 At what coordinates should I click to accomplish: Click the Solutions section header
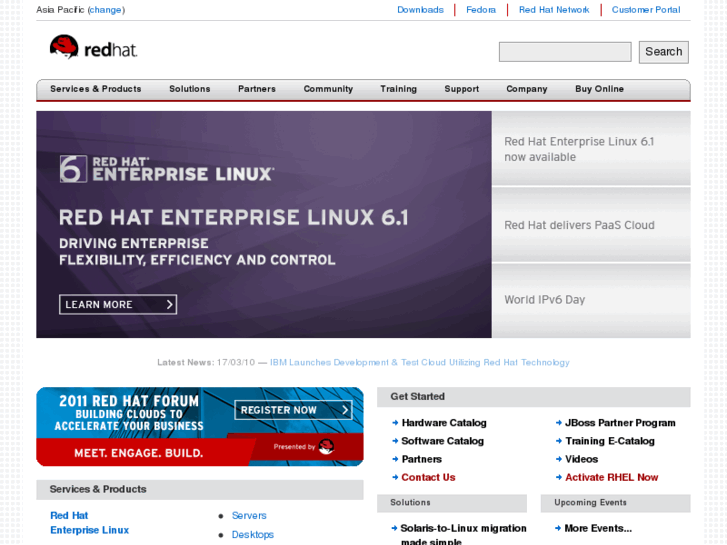coord(452,503)
